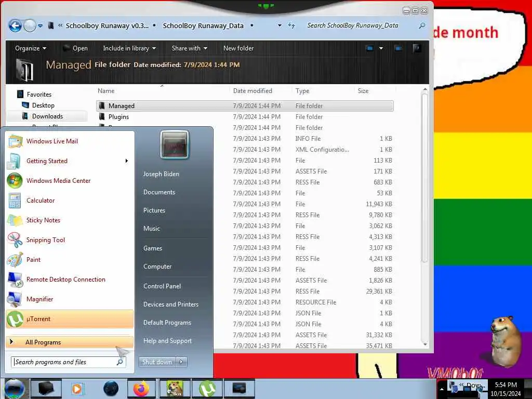Select the Managed folder row

coord(245,106)
